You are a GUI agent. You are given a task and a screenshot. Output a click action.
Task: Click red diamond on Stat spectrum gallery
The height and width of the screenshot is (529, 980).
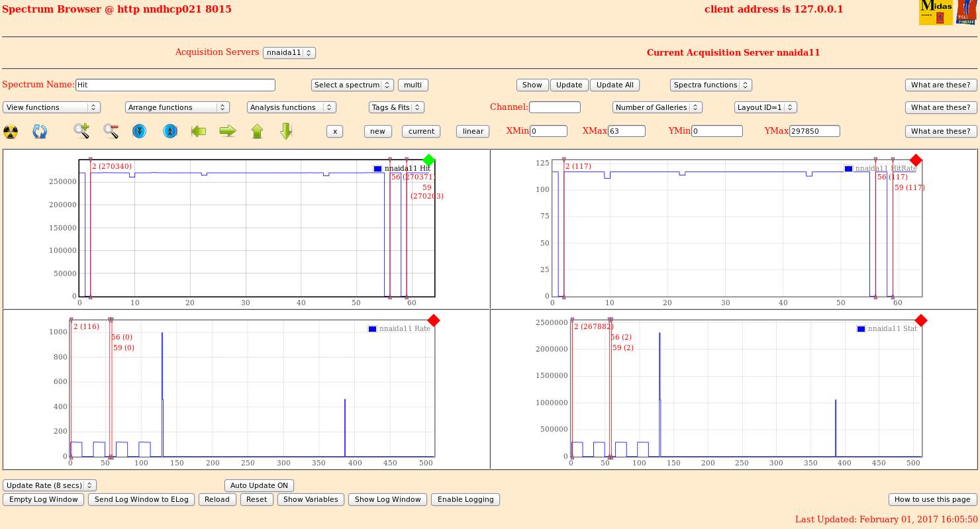(x=920, y=320)
